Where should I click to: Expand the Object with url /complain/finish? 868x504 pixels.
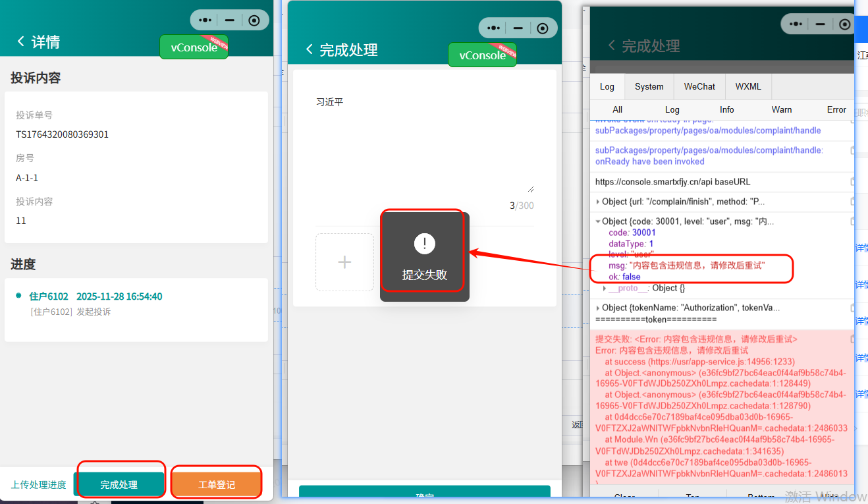598,202
